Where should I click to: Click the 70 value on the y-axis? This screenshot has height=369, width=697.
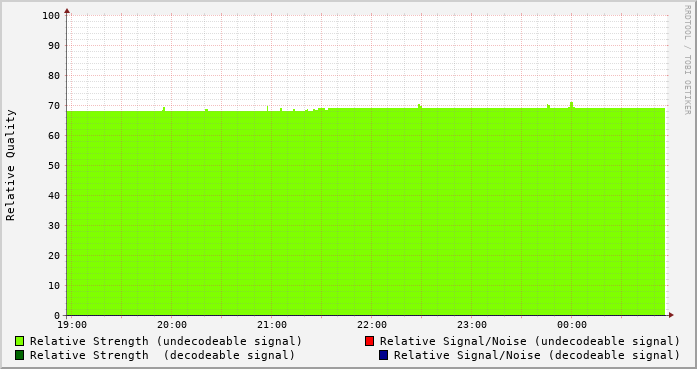tap(54, 106)
